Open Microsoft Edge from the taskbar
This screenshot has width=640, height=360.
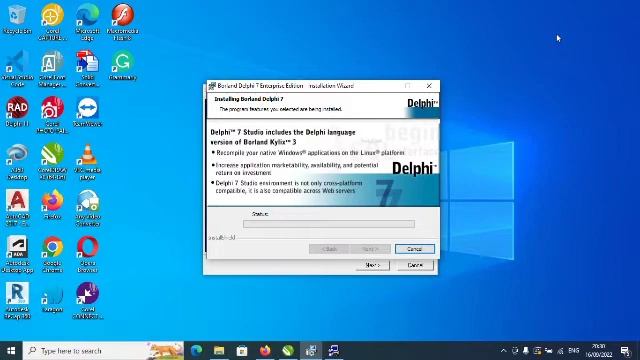click(x=196, y=351)
